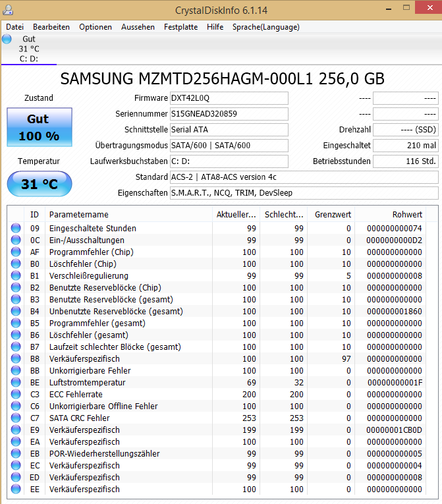
Task: Click the Grenzwert value 97
Action: pyautogui.click(x=346, y=358)
